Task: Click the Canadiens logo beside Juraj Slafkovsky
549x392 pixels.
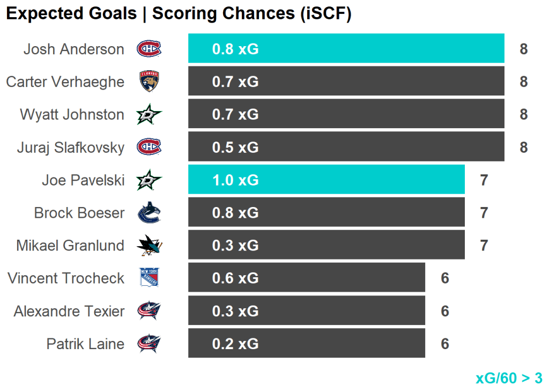Action: (x=149, y=147)
